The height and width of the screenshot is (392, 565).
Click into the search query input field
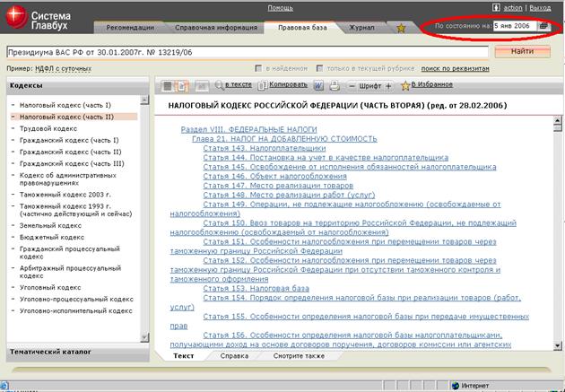[x=248, y=52]
